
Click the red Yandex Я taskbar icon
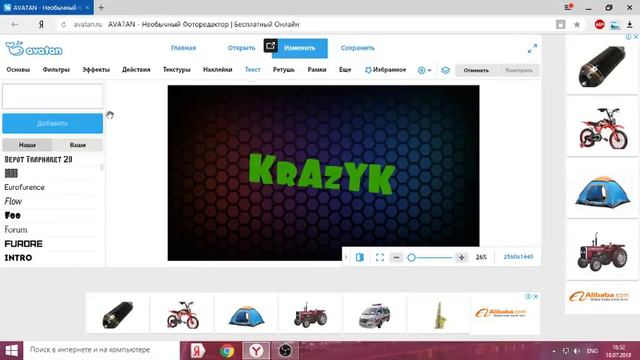tap(198, 351)
